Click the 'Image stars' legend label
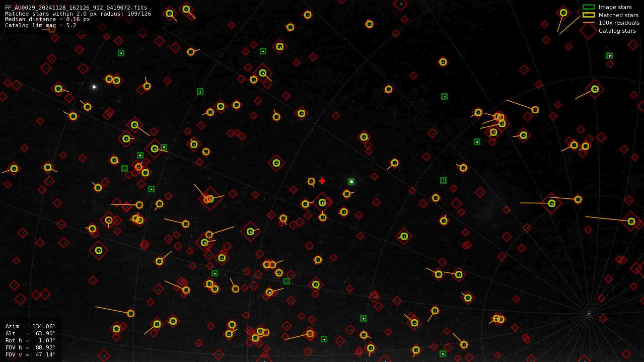This screenshot has height=362, width=644. (615, 8)
